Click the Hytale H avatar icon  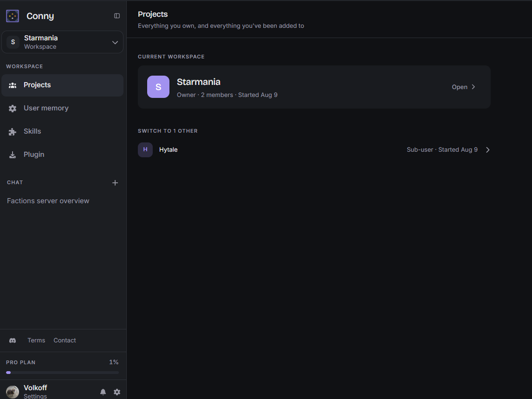[x=145, y=149]
